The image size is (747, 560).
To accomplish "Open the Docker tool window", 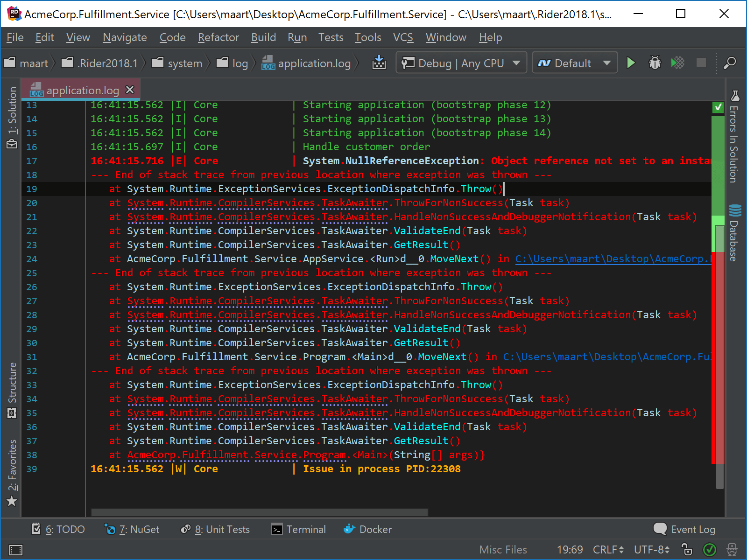I will 368,529.
